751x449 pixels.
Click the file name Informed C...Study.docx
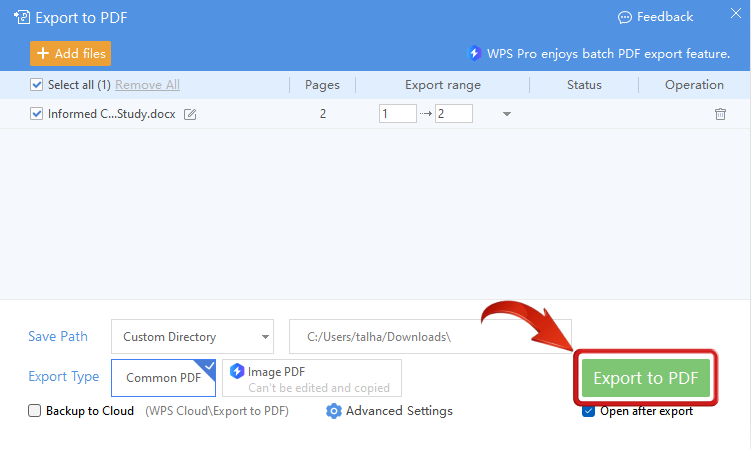[112, 114]
